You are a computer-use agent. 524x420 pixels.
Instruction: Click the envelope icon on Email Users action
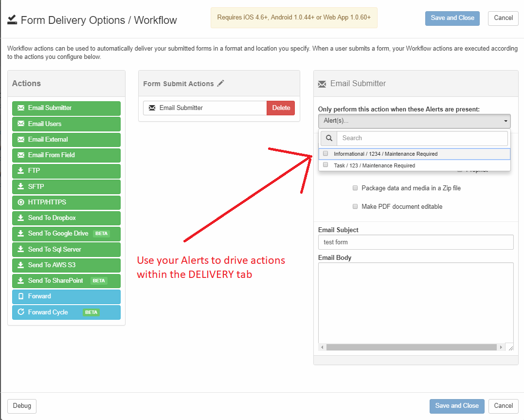pos(21,124)
